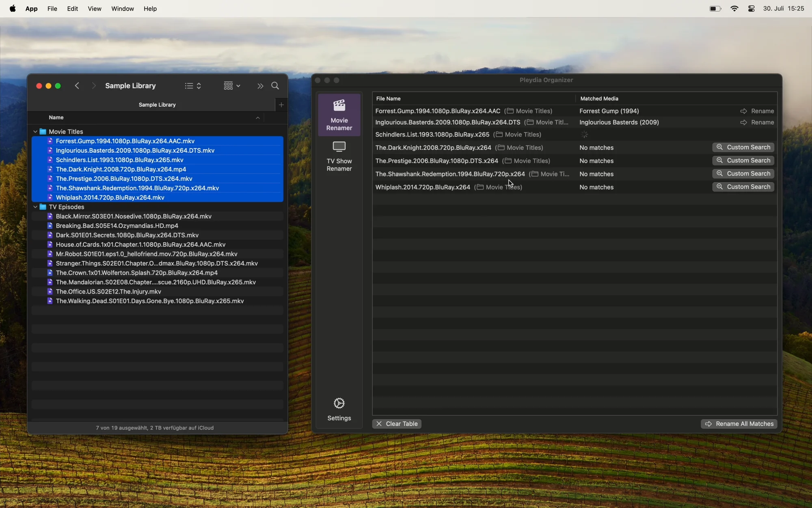Click the battery status icon
Screen dimensions: 812x508
pyautogui.click(x=715, y=8)
